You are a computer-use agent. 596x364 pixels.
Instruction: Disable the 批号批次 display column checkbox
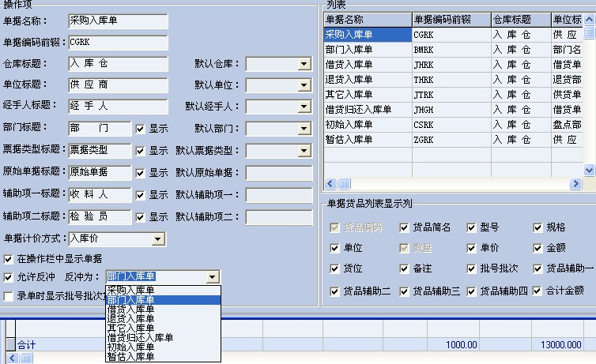[472, 269]
